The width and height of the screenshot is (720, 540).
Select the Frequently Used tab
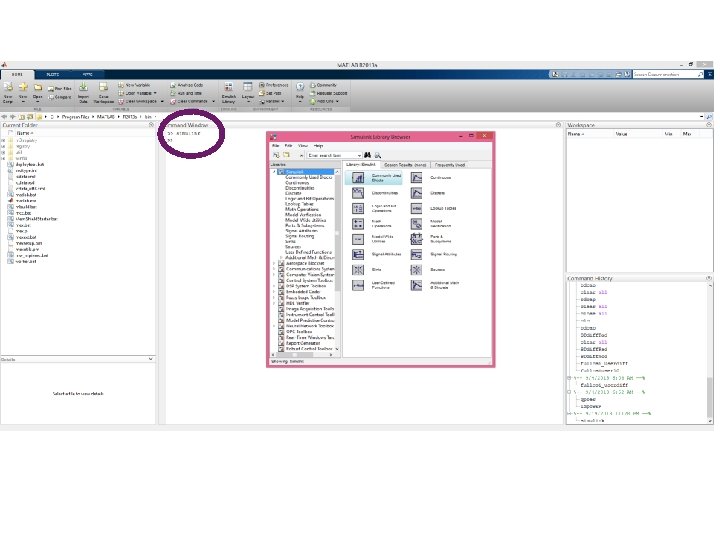(450, 164)
